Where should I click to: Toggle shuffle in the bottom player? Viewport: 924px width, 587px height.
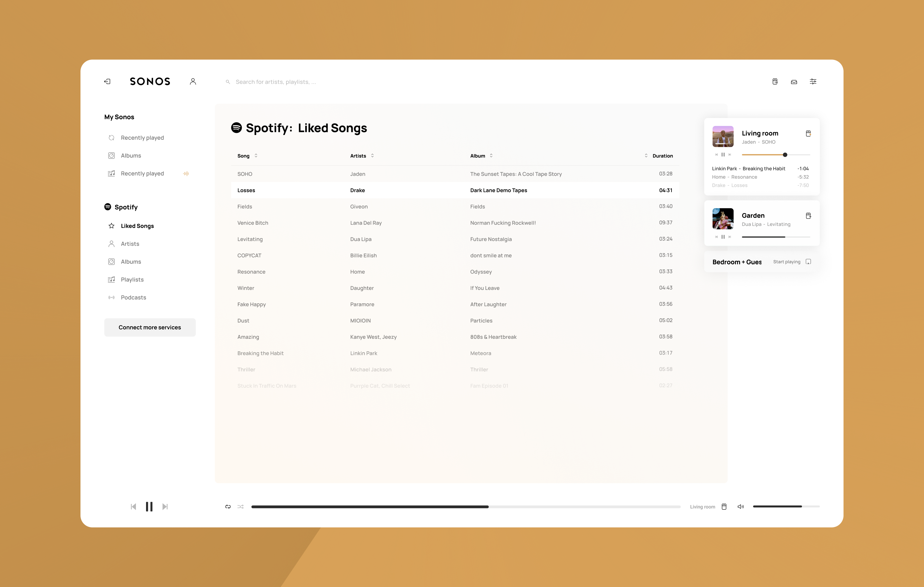241,507
